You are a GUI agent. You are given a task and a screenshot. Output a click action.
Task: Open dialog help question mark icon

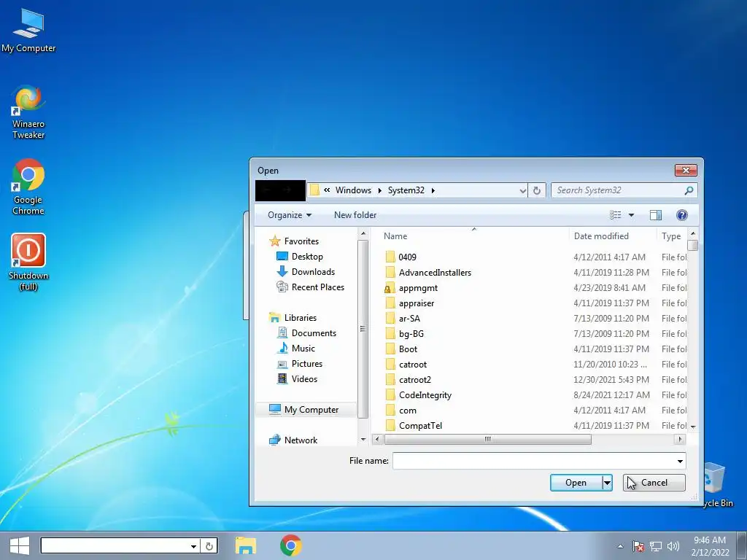[682, 215]
